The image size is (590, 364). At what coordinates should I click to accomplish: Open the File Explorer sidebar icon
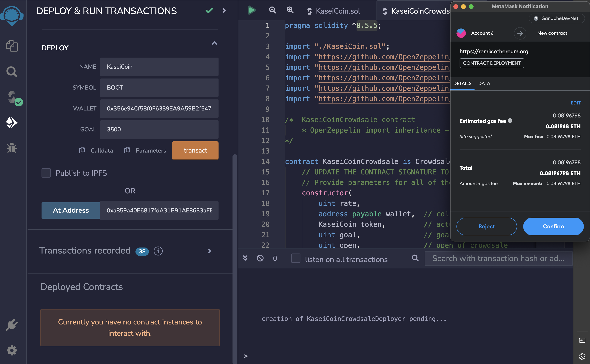click(x=12, y=46)
